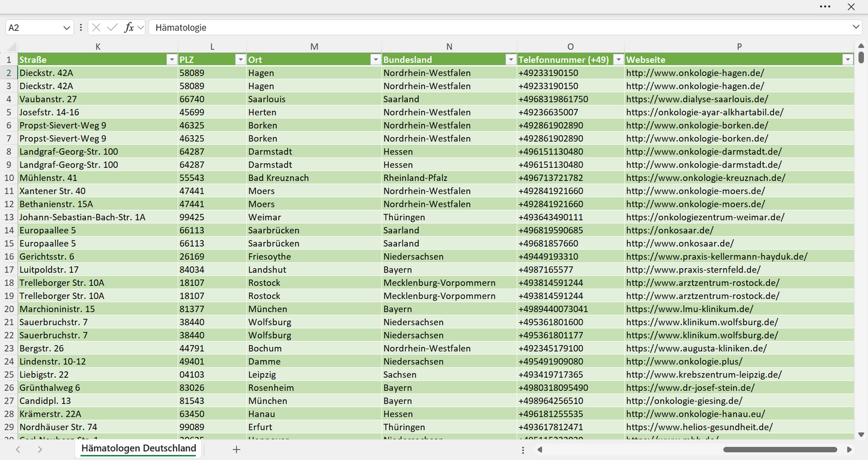Viewport: 868px width, 460px height.
Task: Select cell Bad Kreuznach
Action: point(314,178)
